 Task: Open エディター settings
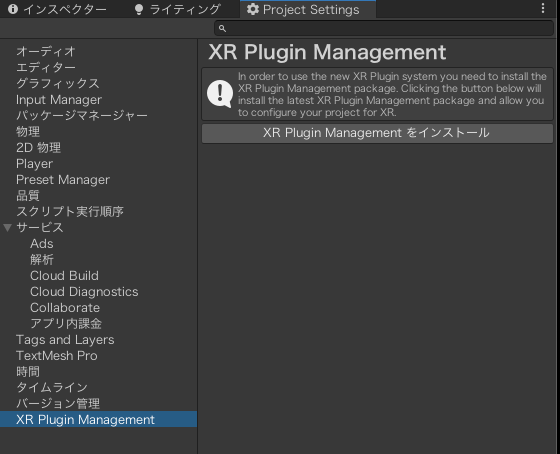point(46,67)
